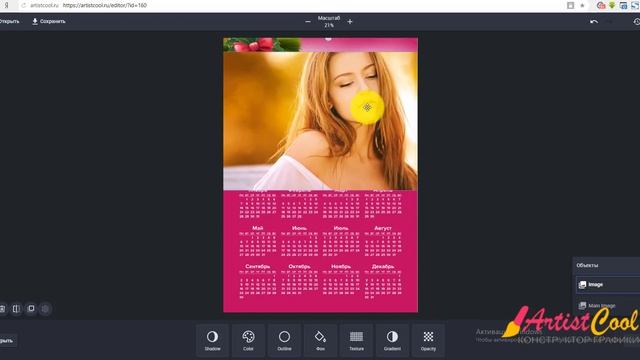Select the flip/mirror round icon
Image resolution: width=640 pixels, height=360 pixels.
pos(16,309)
